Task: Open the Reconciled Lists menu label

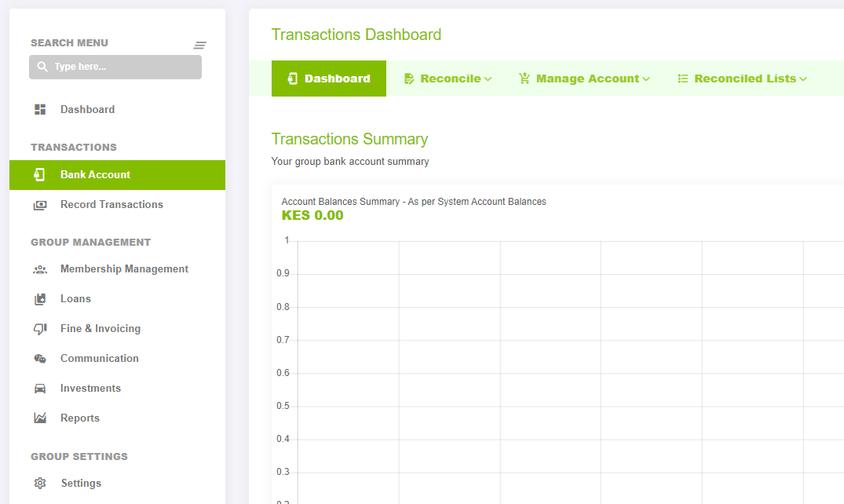Action: 745,79
